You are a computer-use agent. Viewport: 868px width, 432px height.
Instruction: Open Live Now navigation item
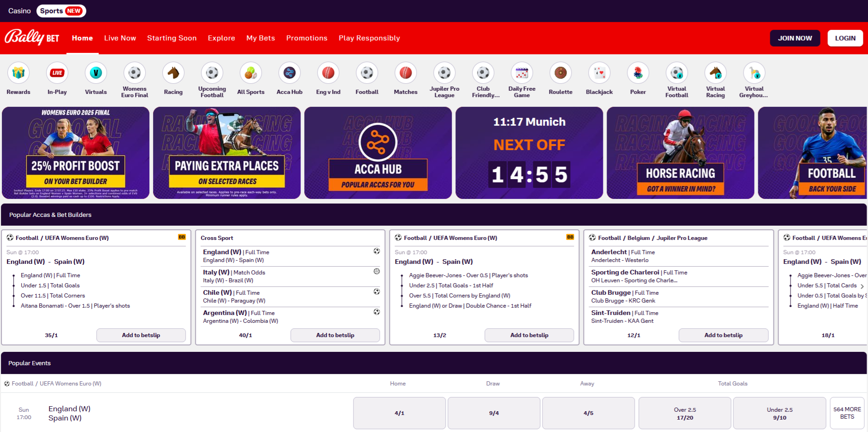(x=120, y=38)
